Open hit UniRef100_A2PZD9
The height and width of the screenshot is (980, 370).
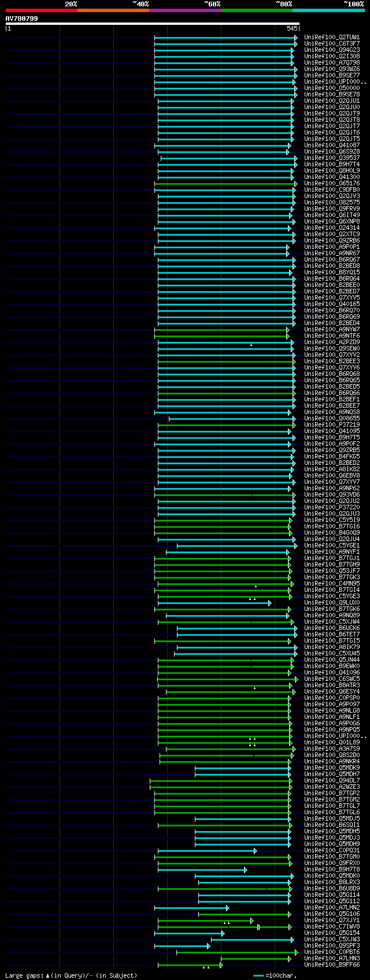(332, 342)
